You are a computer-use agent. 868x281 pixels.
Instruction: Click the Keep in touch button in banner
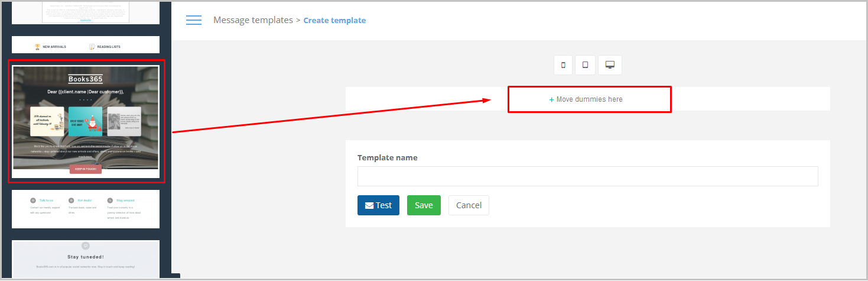tap(86, 169)
